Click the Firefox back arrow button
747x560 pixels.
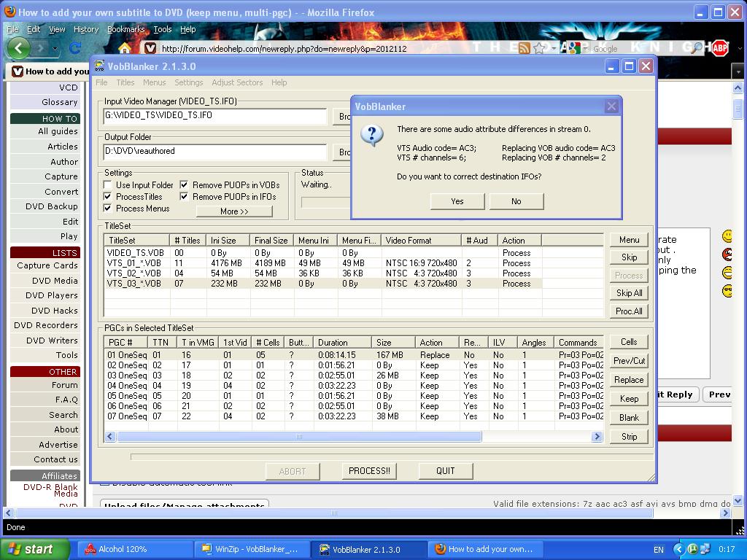pos(18,48)
